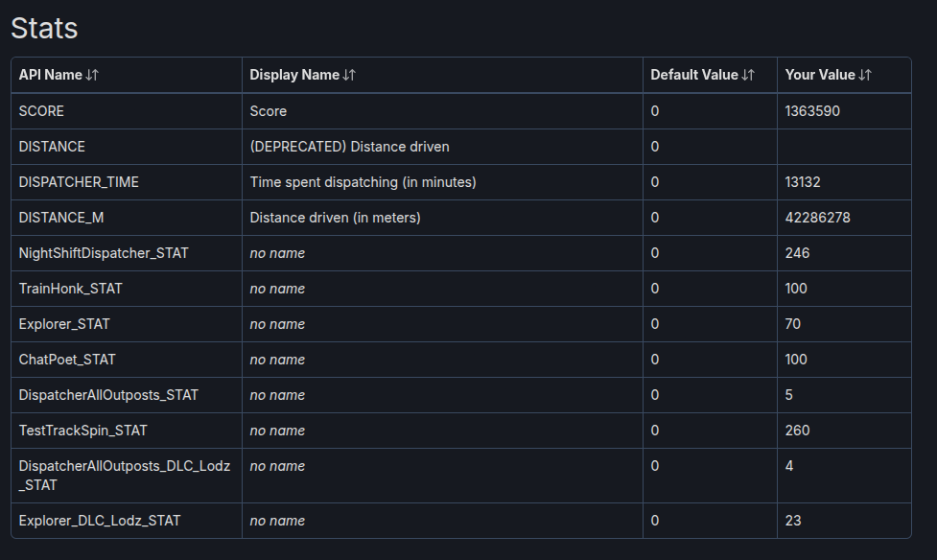The height and width of the screenshot is (560, 937).
Task: Click TestTrackSpin_STAT label
Action: (x=83, y=431)
